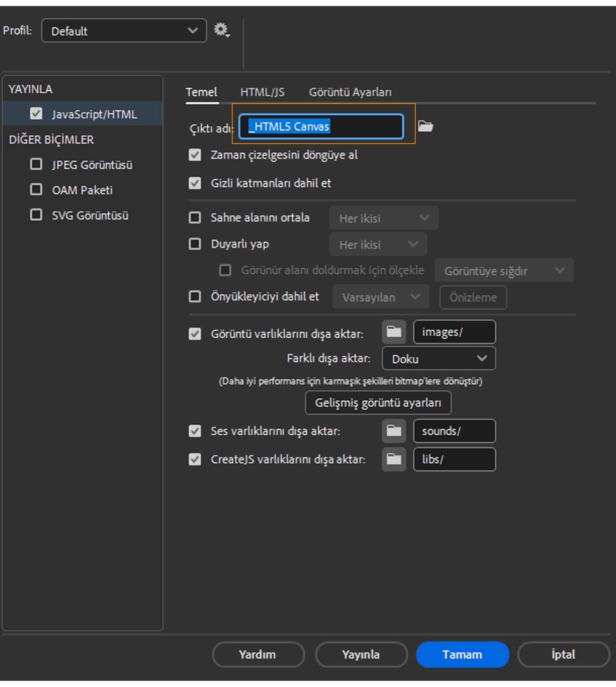
Task: Tick the SVG Görüntüsü option
Action: click(x=36, y=215)
